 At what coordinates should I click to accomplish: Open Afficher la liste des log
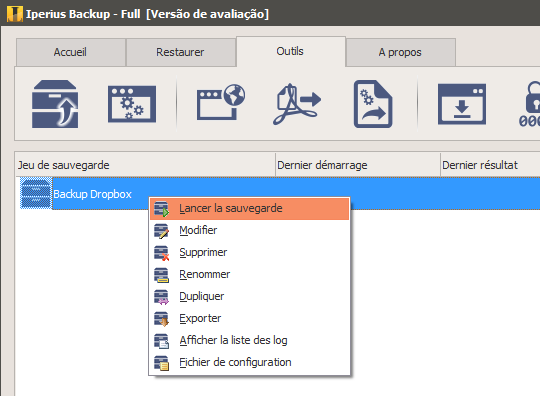pos(250,341)
